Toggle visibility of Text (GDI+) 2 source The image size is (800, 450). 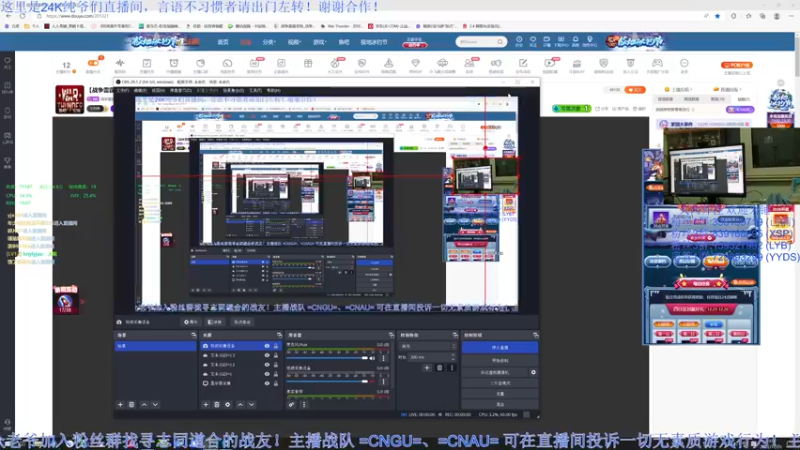tap(267, 365)
